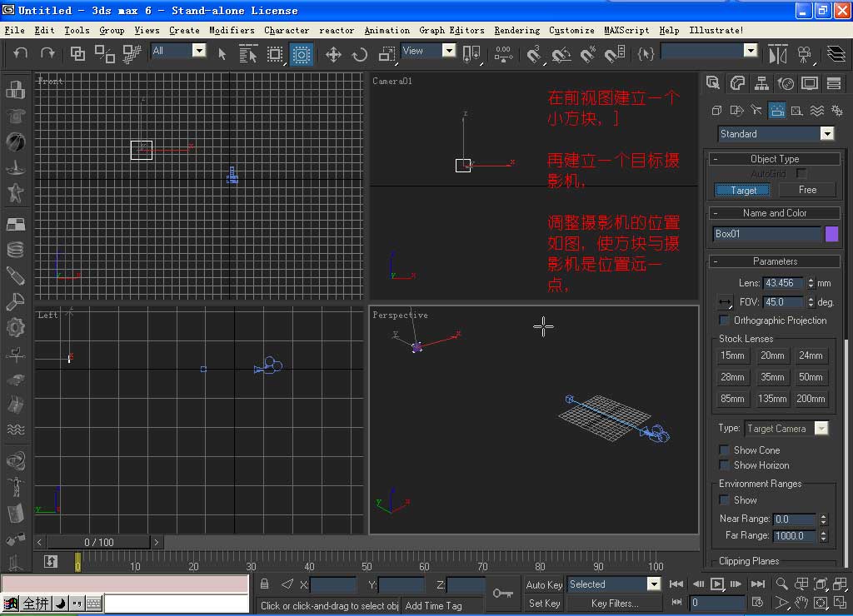Screen dimensions: 853x616
Task: Open the Modify panel tab
Action: coord(738,82)
